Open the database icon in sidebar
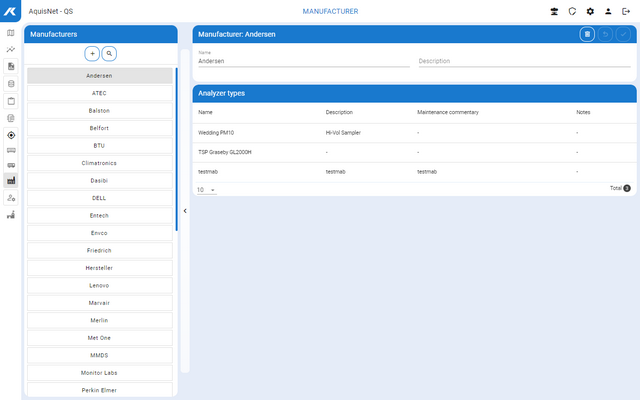640x400 pixels. pyautogui.click(x=11, y=83)
